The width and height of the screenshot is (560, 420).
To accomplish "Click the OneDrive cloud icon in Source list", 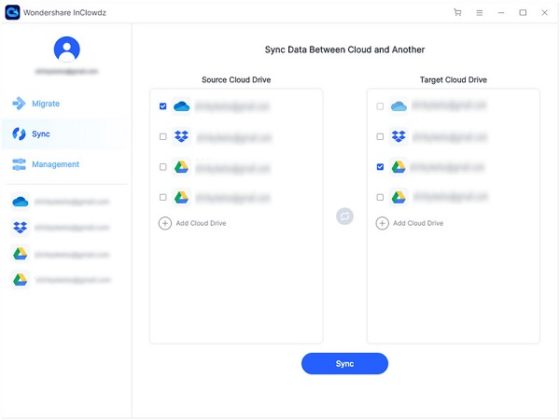I will 181,106.
